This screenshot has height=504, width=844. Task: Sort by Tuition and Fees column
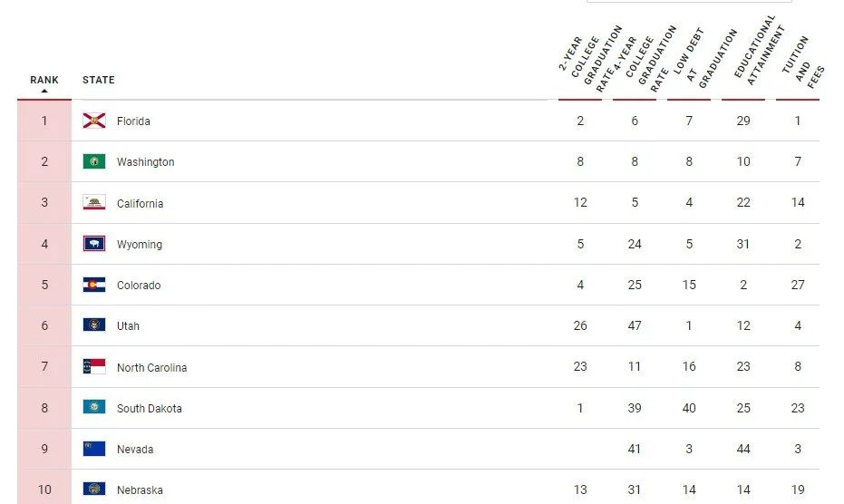[x=802, y=62]
